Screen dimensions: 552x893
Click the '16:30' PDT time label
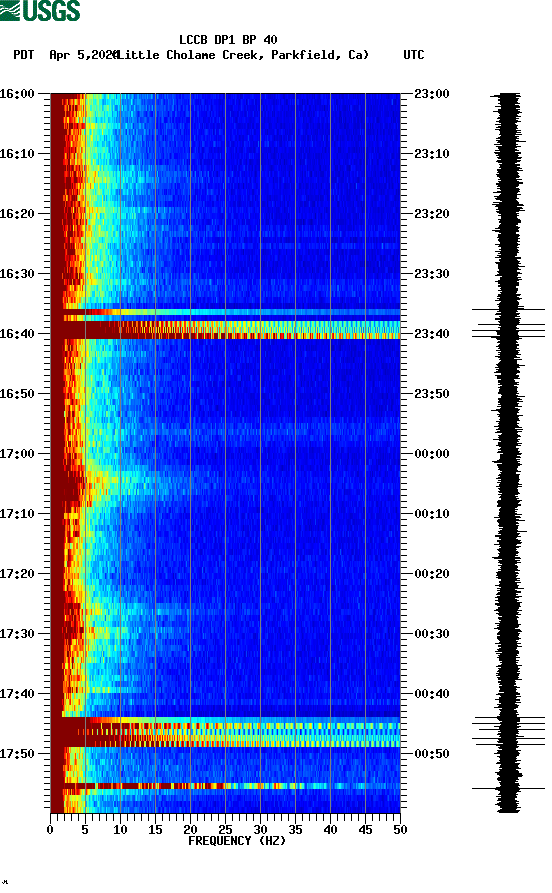tap(17, 273)
